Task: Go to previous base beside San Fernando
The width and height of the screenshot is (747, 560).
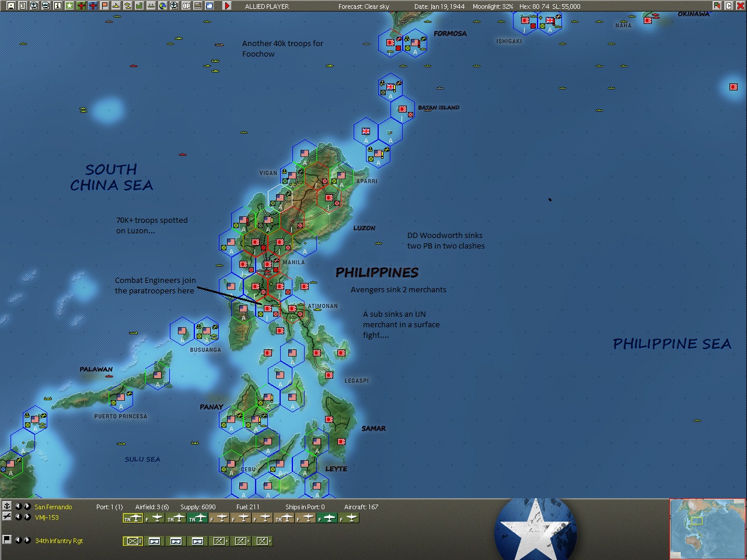Action: coord(18,506)
